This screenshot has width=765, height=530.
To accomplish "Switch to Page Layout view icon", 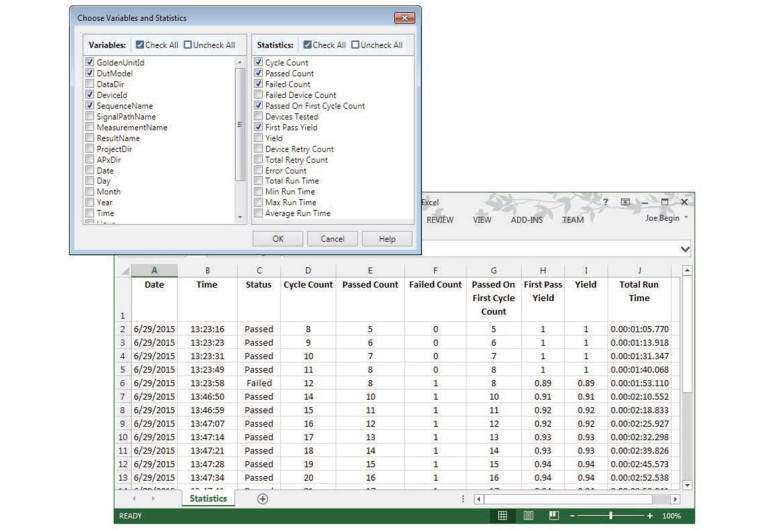I will pos(528,516).
